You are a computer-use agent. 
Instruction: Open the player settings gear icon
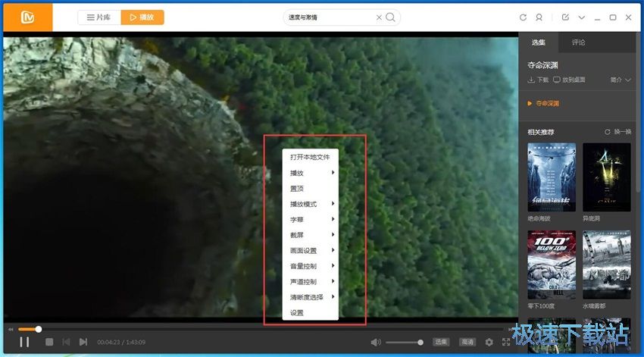[489, 342]
